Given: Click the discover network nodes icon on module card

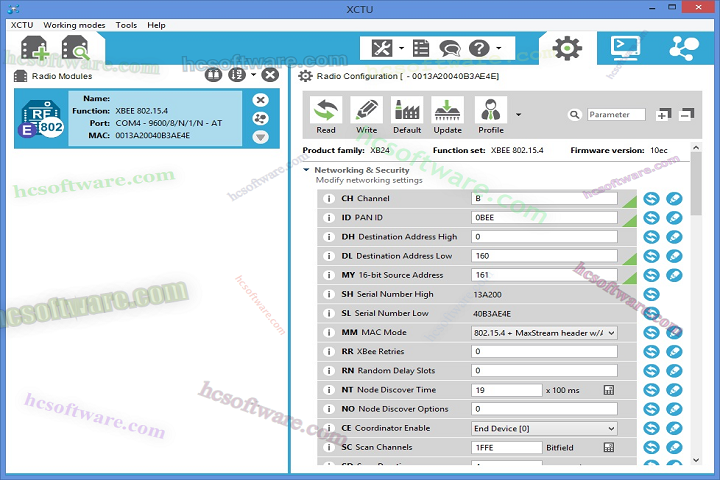Looking at the screenshot, I should [x=260, y=119].
